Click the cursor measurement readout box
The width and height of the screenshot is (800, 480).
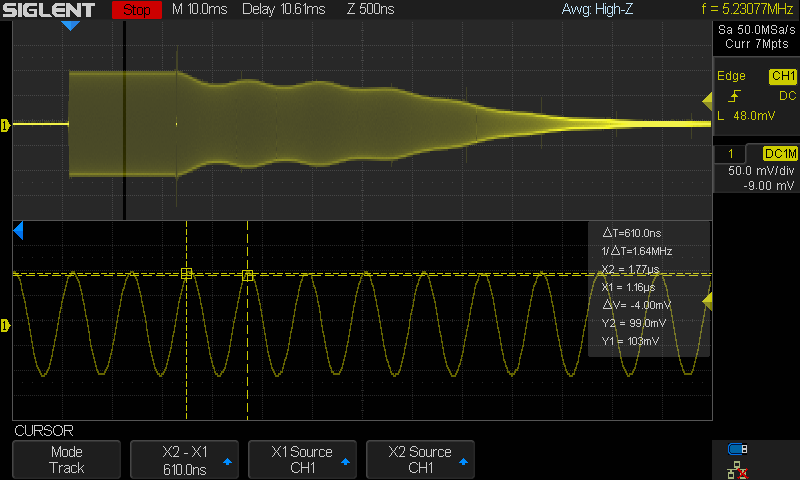point(647,289)
